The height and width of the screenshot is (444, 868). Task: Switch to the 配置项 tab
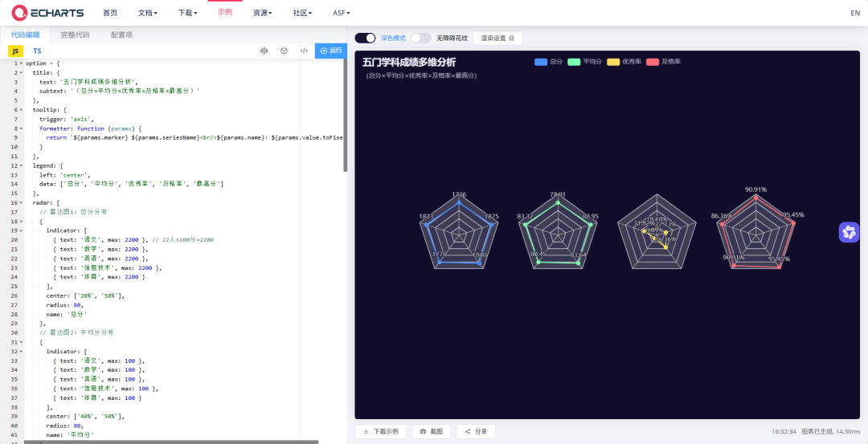pos(122,35)
